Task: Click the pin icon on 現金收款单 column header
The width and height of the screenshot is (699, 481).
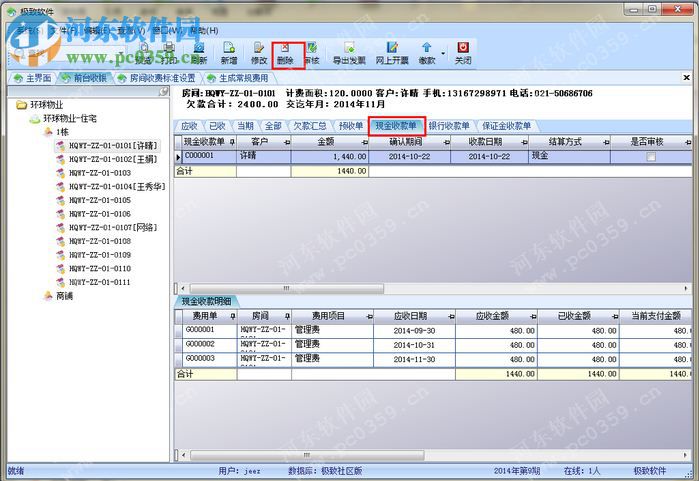Action: coord(232,142)
